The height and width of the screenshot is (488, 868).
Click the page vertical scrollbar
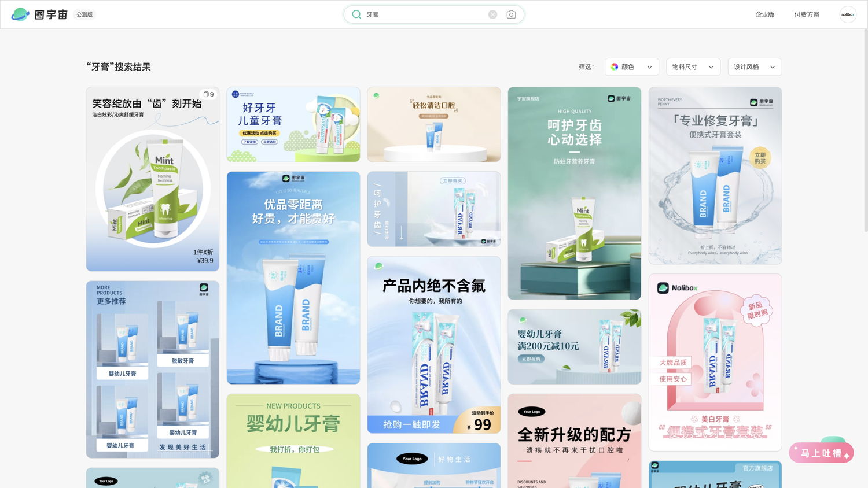pyautogui.click(x=865, y=130)
